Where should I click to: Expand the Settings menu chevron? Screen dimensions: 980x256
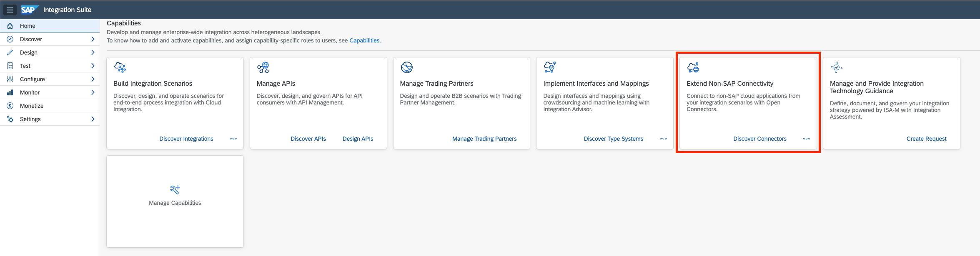click(x=93, y=119)
